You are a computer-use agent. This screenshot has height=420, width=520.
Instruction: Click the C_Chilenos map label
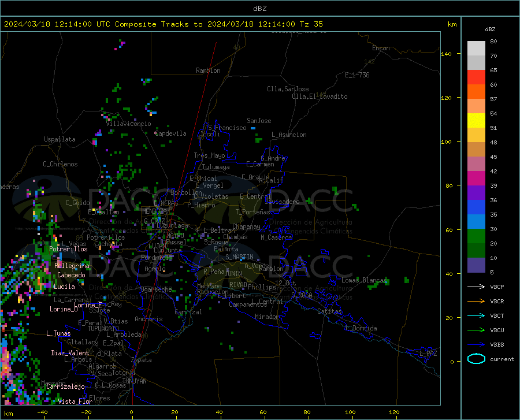tap(60, 164)
